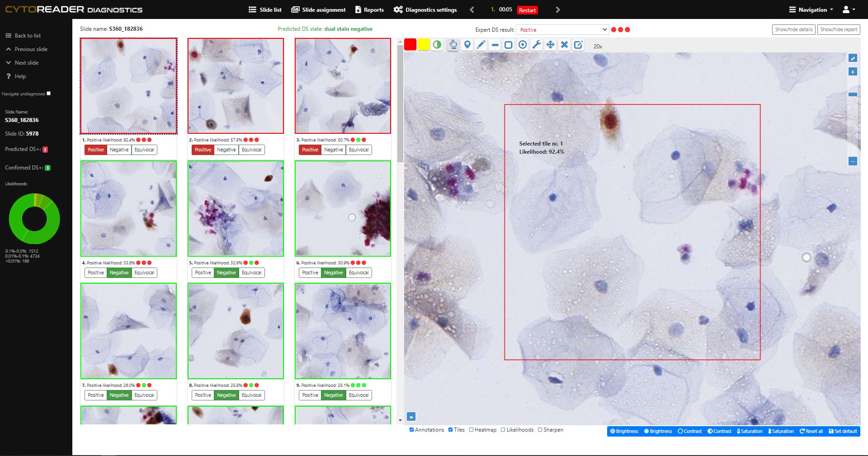The height and width of the screenshot is (456, 868).
Task: Expand the viewer side panel arrows
Action: coord(411,417)
